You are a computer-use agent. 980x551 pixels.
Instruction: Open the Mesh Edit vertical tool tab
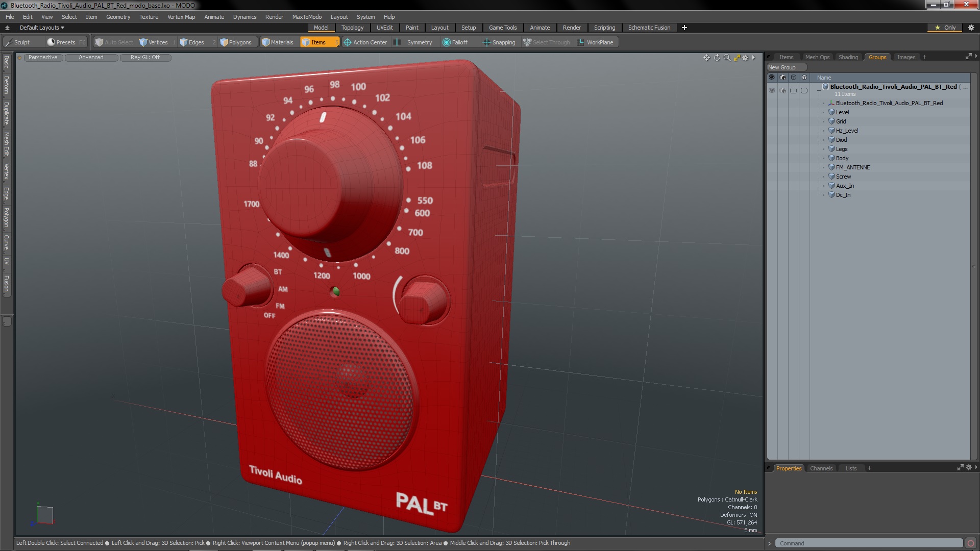pos(6,144)
